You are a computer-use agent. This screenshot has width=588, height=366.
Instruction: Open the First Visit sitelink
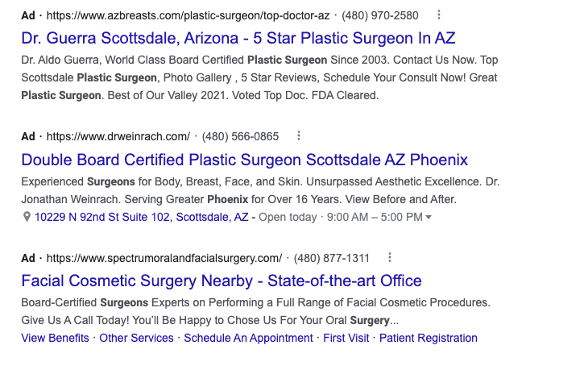346,338
